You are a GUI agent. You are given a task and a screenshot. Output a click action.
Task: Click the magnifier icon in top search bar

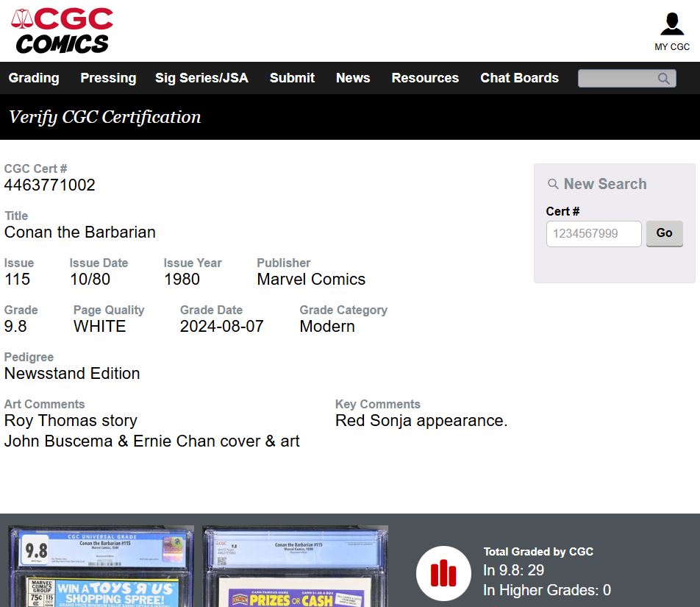(663, 79)
